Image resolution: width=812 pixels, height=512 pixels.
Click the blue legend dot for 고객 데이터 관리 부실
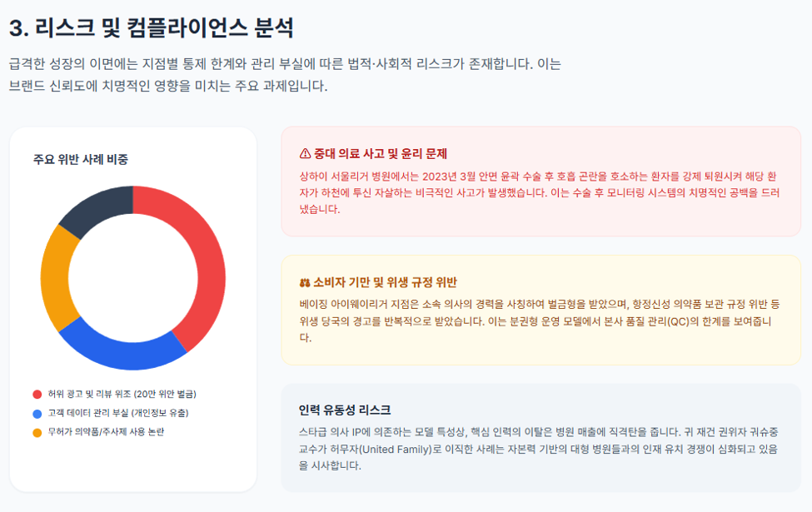tap(37, 414)
